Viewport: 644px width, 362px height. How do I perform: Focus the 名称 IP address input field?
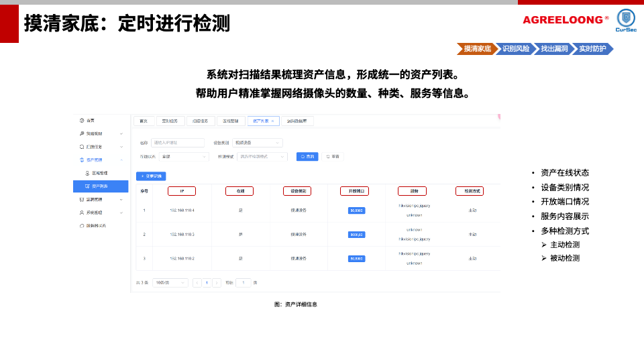[178, 143]
